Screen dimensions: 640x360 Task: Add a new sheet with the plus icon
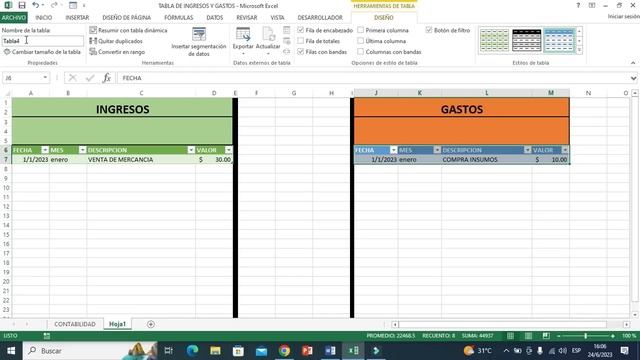[151, 324]
